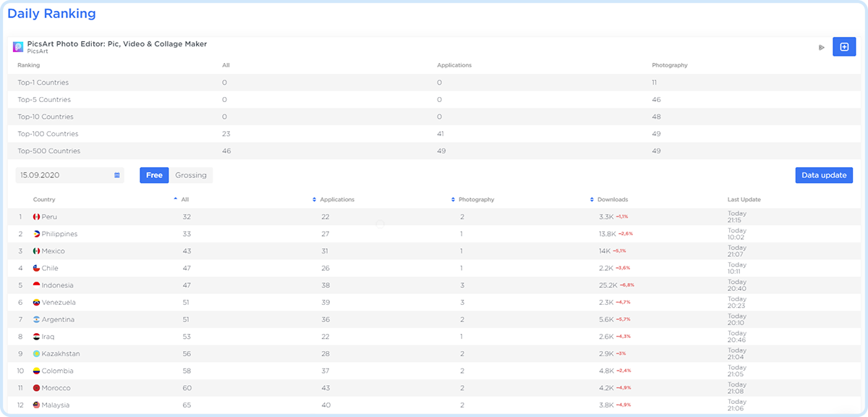This screenshot has height=417, width=868.
Task: Click the Mexico flag icon
Action: [36, 251]
